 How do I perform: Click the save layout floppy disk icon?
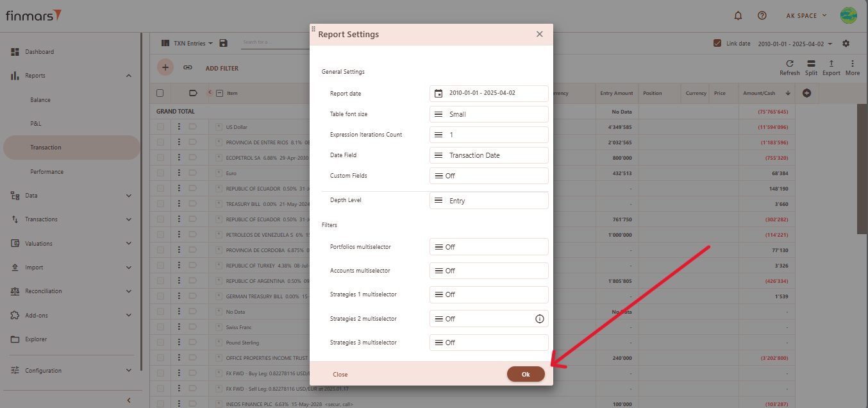point(223,43)
